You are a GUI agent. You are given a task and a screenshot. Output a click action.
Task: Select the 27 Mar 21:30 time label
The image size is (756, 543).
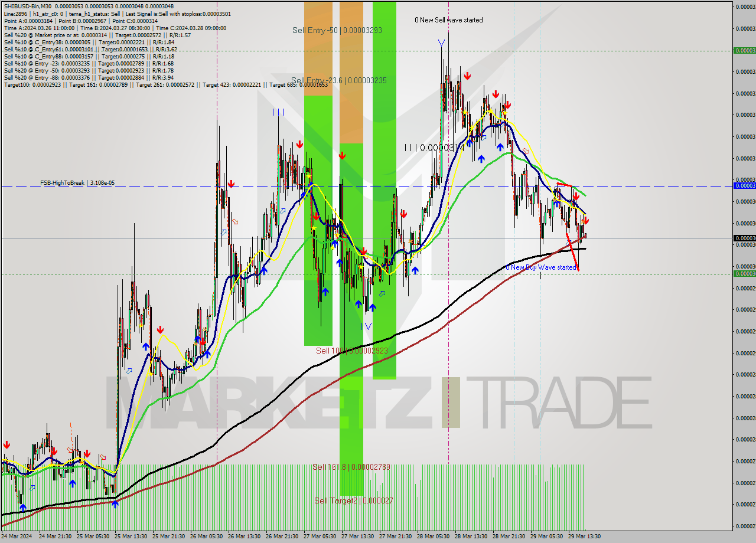(395, 537)
